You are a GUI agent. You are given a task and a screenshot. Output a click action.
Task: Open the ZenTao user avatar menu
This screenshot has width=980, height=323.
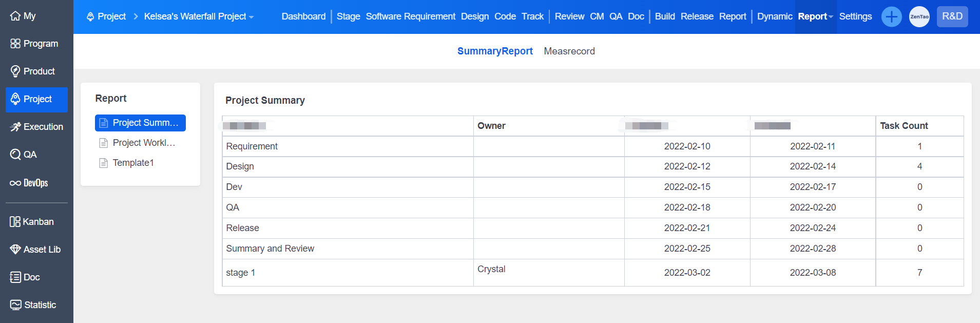click(919, 17)
